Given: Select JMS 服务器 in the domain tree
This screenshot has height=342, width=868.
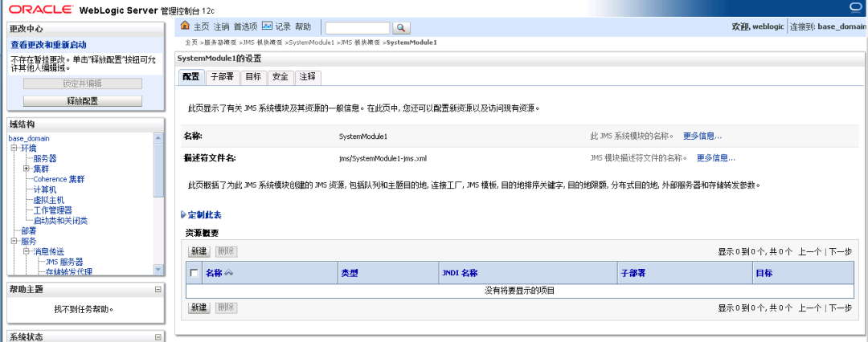Looking at the screenshot, I should [64, 262].
